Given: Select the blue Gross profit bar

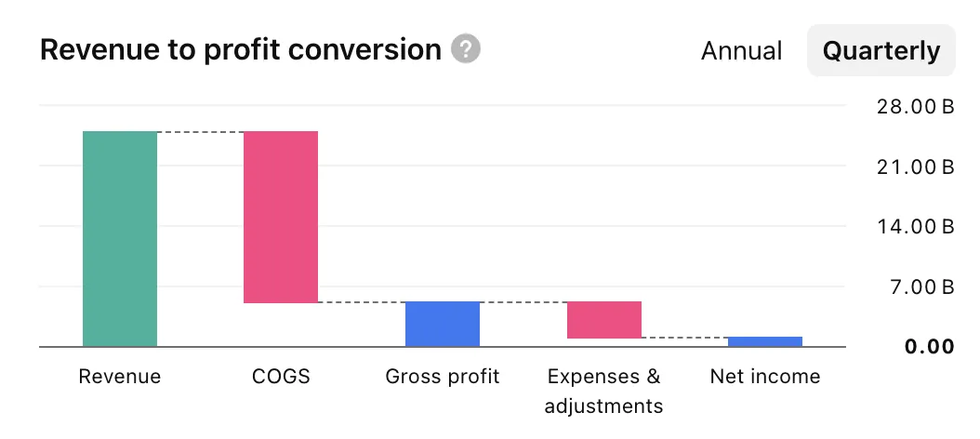Looking at the screenshot, I should click(x=443, y=324).
